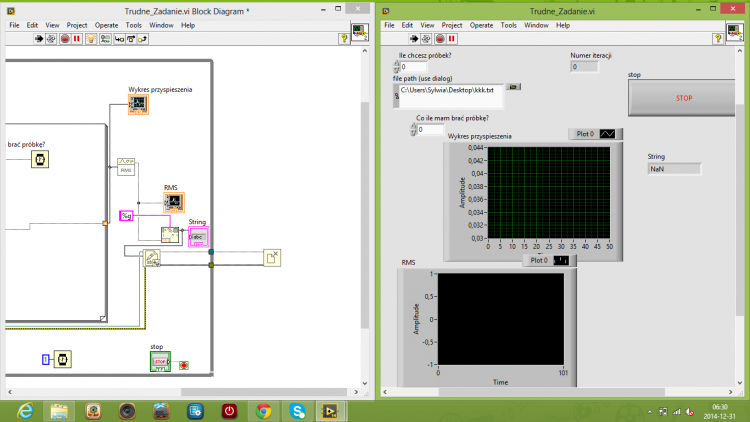
Task: Open the Operate menu in Block Diagram
Action: (x=106, y=25)
